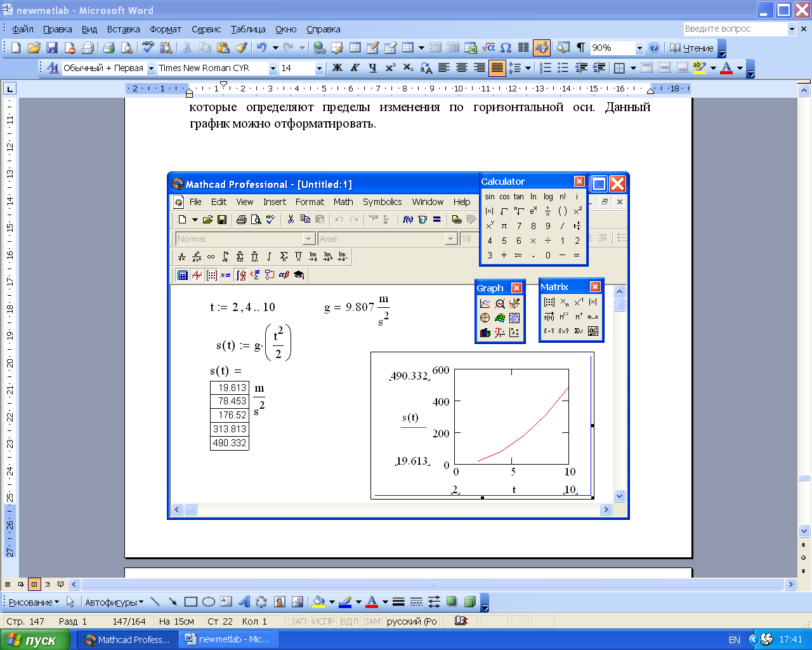Select the Oval shape tool
Viewport: 812px width, 650px height.
coord(208,602)
